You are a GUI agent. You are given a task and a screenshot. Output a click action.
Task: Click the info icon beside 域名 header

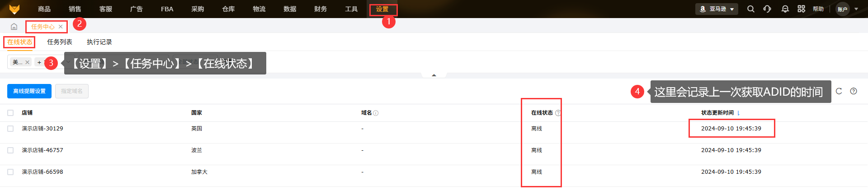[x=376, y=113]
